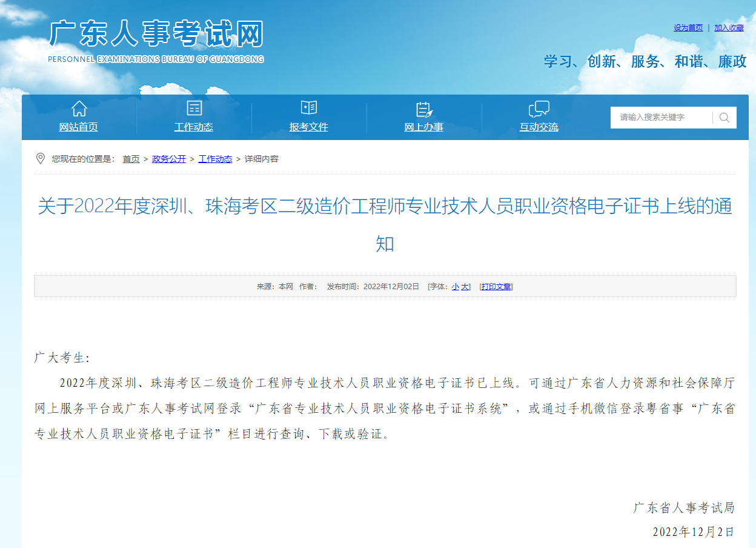Click the location pin icon in breadcrumb
This screenshot has width=756, height=548.
[41, 159]
